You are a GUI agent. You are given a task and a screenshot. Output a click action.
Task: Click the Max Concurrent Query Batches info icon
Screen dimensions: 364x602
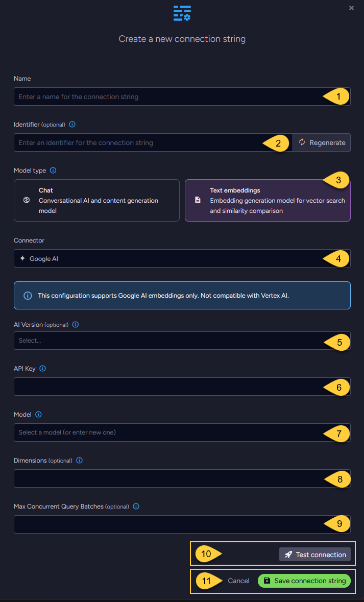pyautogui.click(x=135, y=506)
